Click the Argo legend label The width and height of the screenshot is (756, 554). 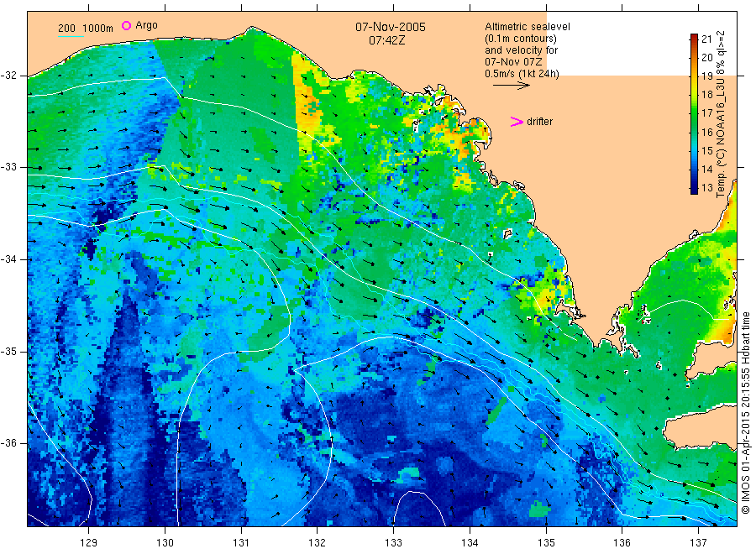[x=146, y=25]
